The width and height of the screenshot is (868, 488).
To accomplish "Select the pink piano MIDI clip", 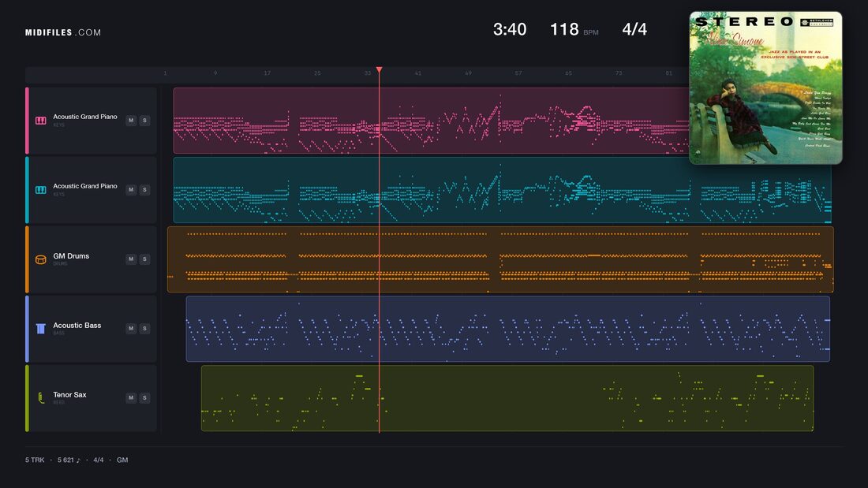I will pos(431,121).
